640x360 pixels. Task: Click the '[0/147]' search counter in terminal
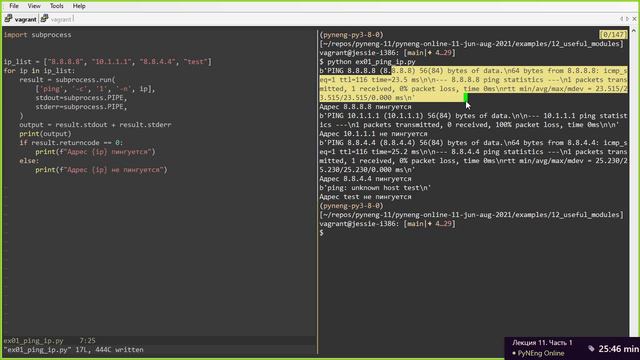tap(613, 35)
